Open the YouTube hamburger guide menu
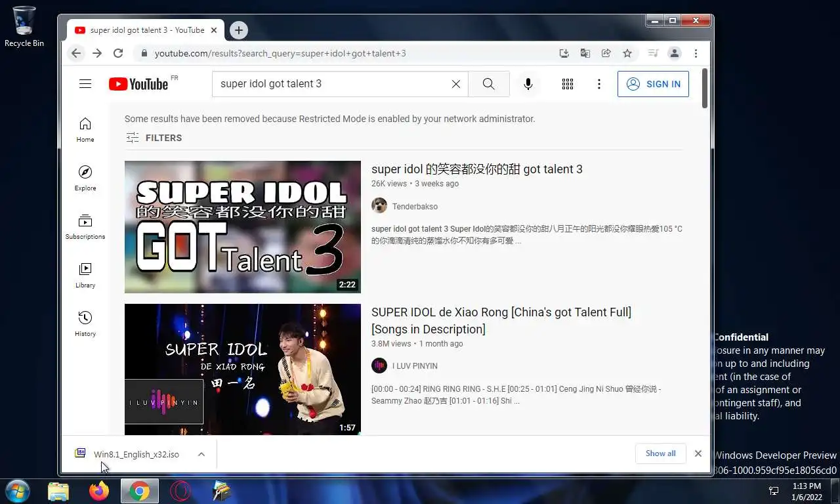 coord(85,84)
